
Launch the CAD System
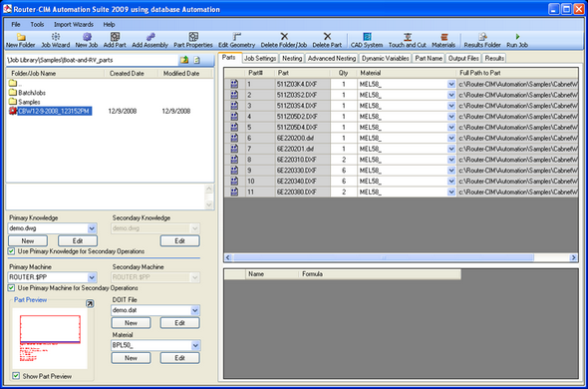point(367,41)
